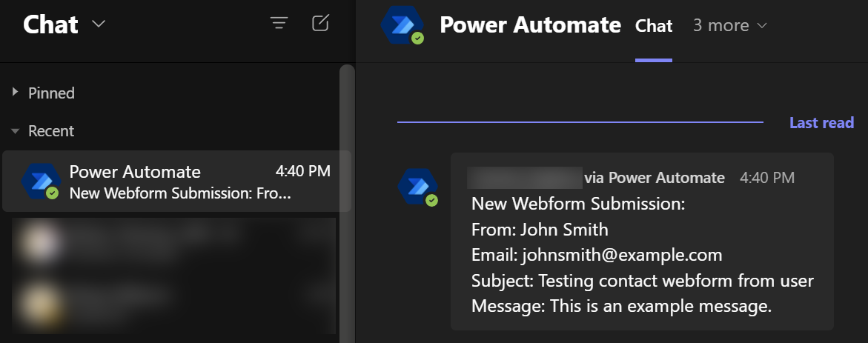Click the Last read marker label

[821, 123]
